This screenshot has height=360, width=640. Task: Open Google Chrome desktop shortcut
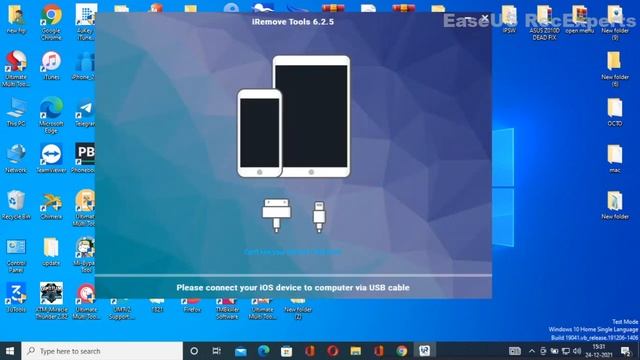51,22
